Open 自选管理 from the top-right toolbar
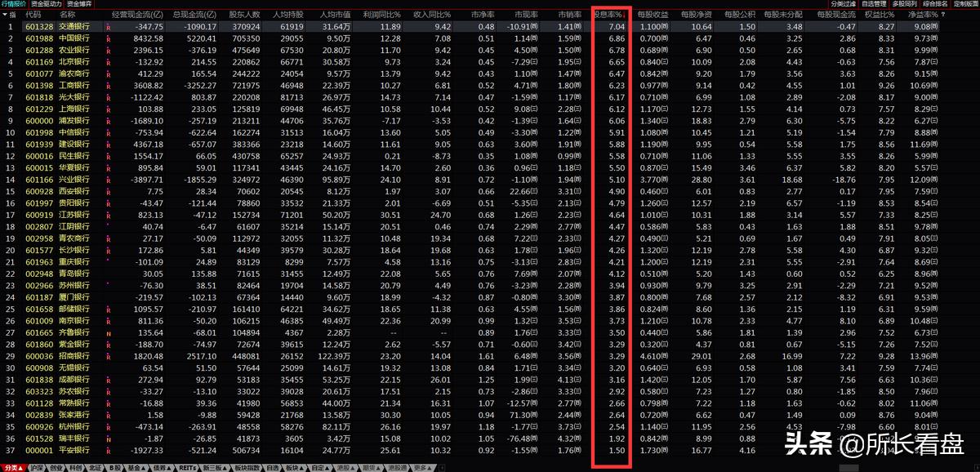This screenshot has height=472, width=980. point(875,4)
